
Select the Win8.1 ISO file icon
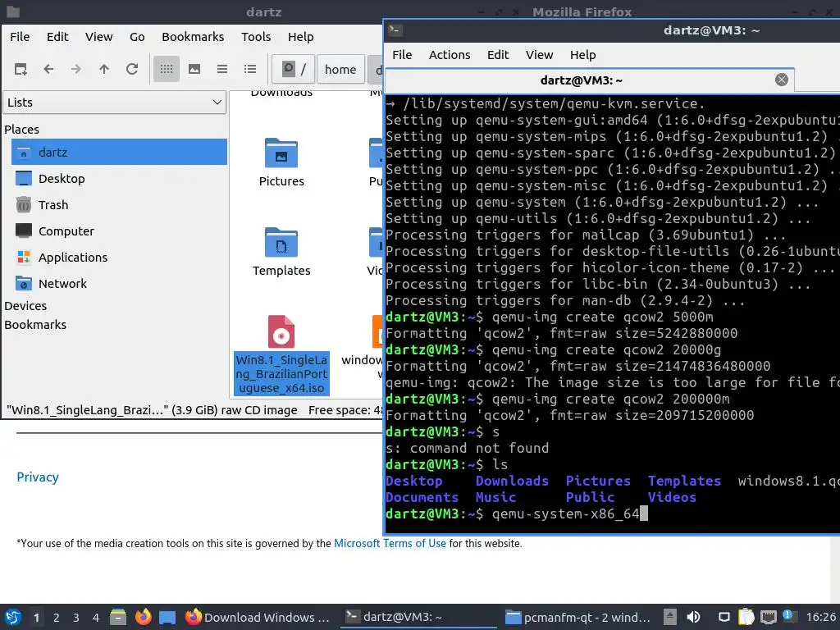[281, 331]
